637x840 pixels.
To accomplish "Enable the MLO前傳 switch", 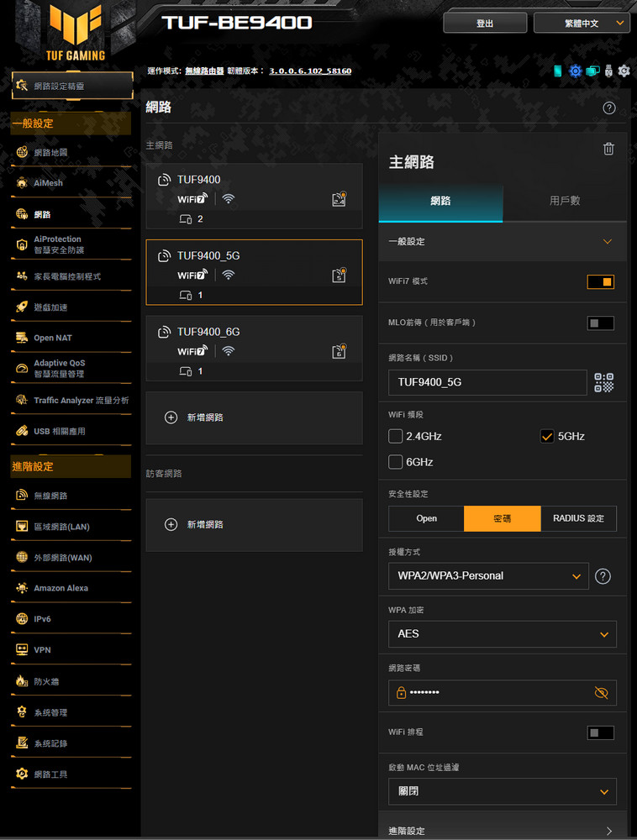I will 600,323.
